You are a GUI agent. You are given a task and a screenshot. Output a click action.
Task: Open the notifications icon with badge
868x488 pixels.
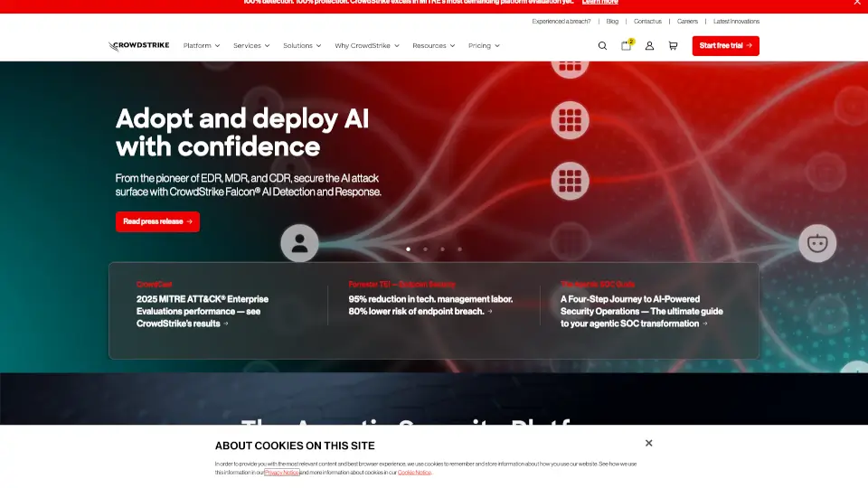pos(626,45)
